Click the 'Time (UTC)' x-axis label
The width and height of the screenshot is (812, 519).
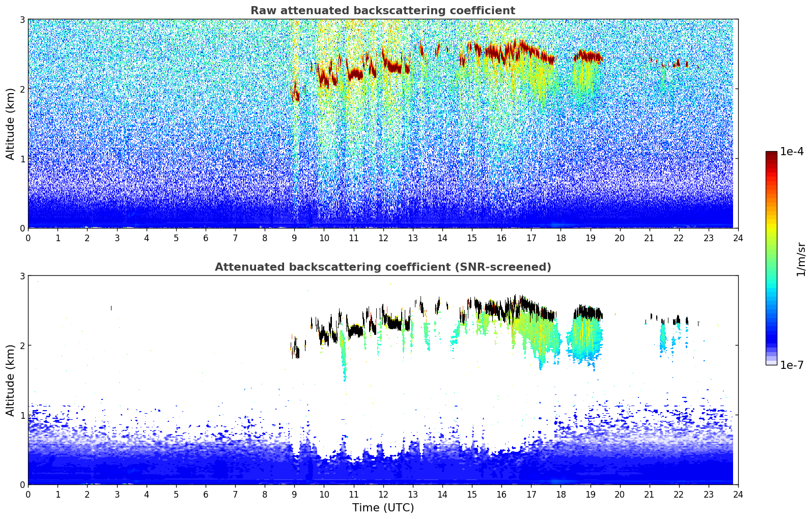[x=383, y=508]
